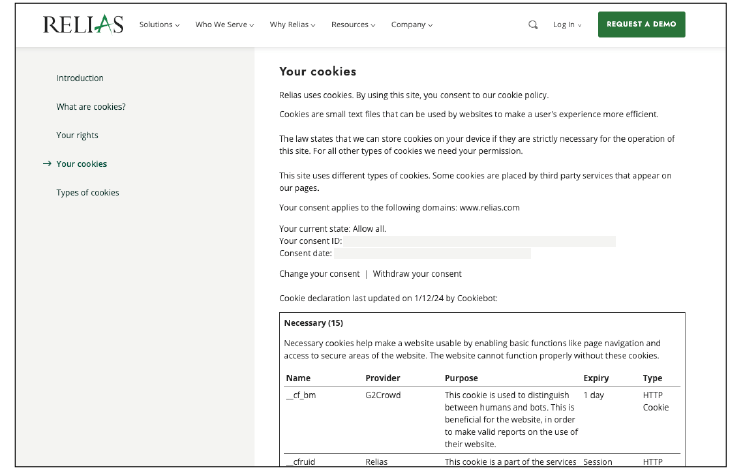Click the Necessary (15) cookie heading
This screenshot has width=742, height=470.
[313, 323]
